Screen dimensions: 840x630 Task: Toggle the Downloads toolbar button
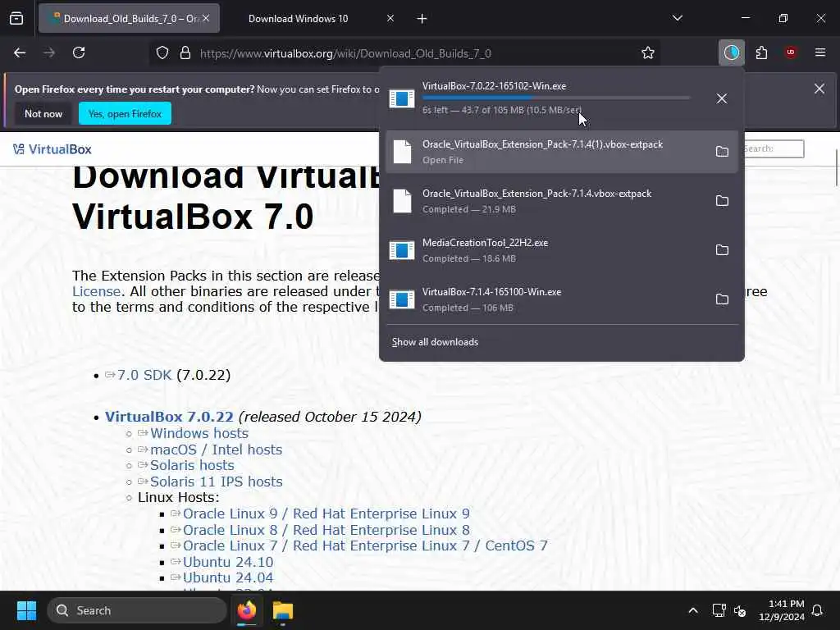[731, 52]
